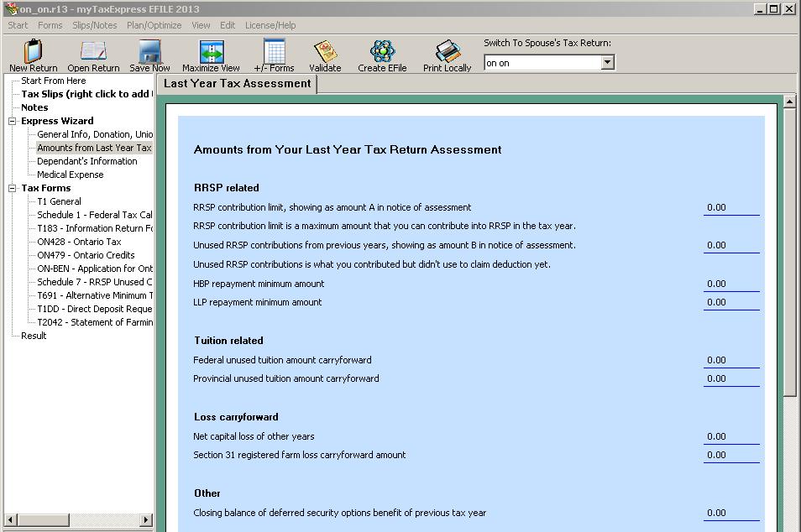Open the Forms menu
The image size is (801, 532).
[x=50, y=25]
